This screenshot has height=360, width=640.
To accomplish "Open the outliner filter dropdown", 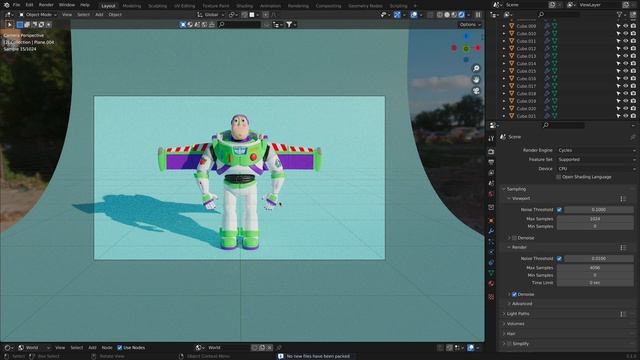I will [622, 15].
